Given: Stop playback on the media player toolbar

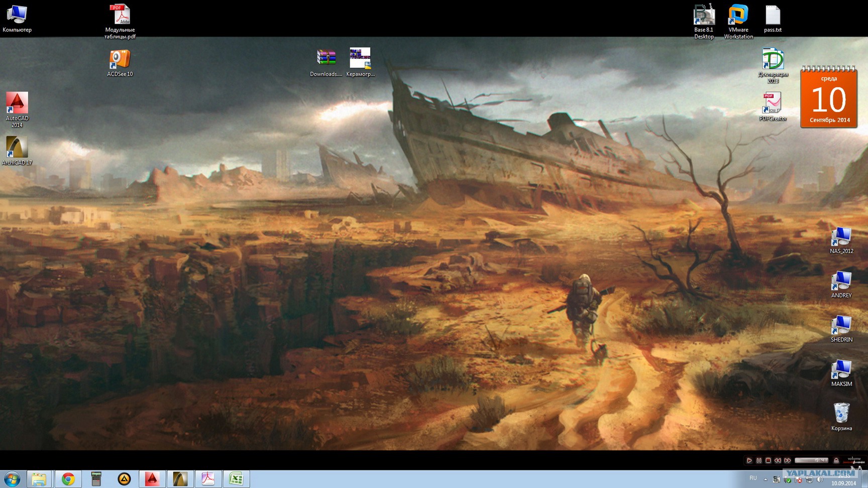Looking at the screenshot, I should click(768, 460).
